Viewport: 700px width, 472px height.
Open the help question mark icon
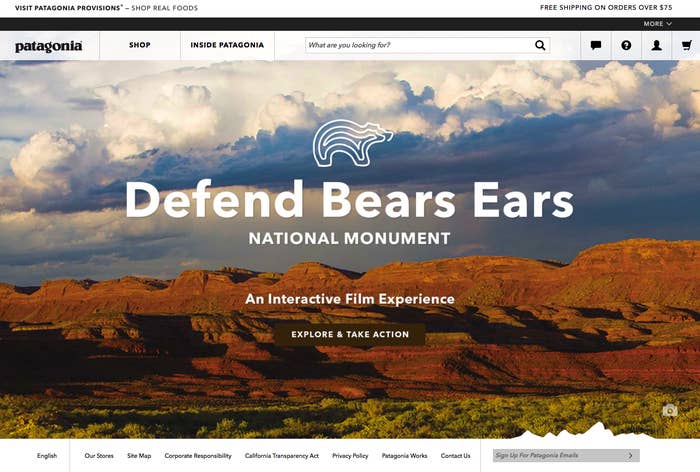(x=626, y=45)
